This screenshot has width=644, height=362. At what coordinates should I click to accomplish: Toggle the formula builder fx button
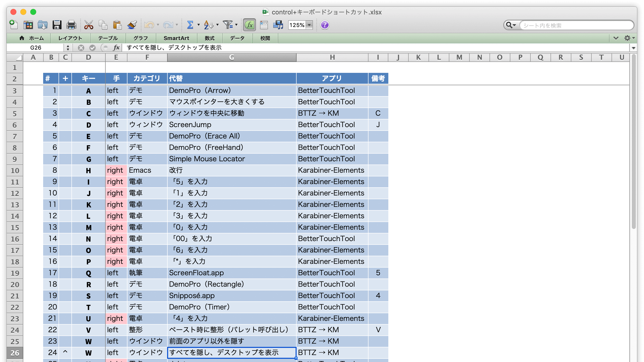tap(249, 25)
